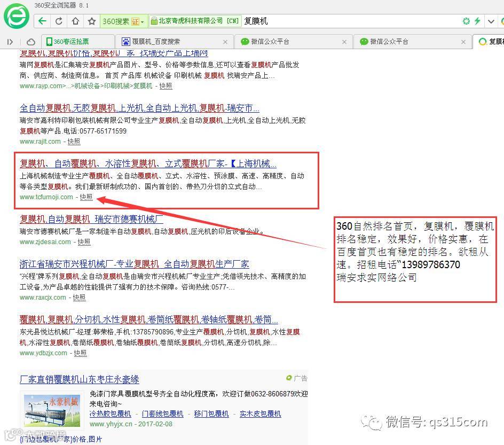The height and width of the screenshot is (445, 504).
Task: Bookmark page with star icon
Action: (92, 21)
